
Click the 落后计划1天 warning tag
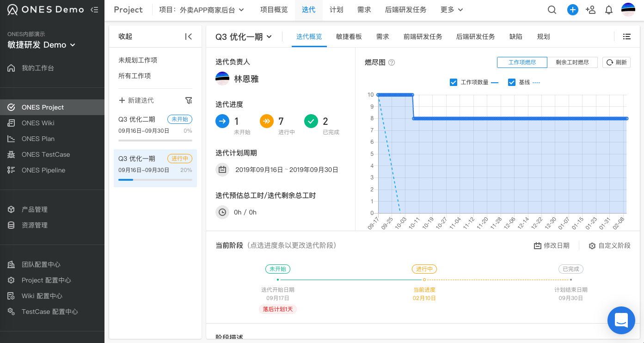pos(278,309)
